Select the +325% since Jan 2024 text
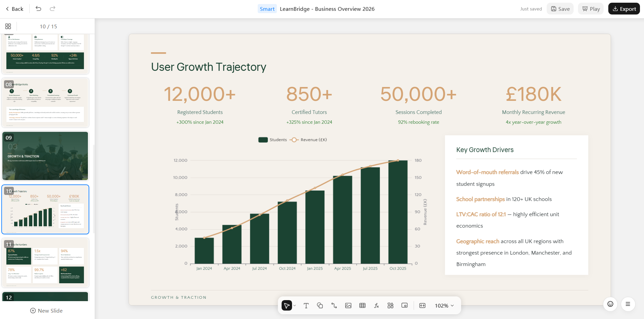 coord(309,122)
